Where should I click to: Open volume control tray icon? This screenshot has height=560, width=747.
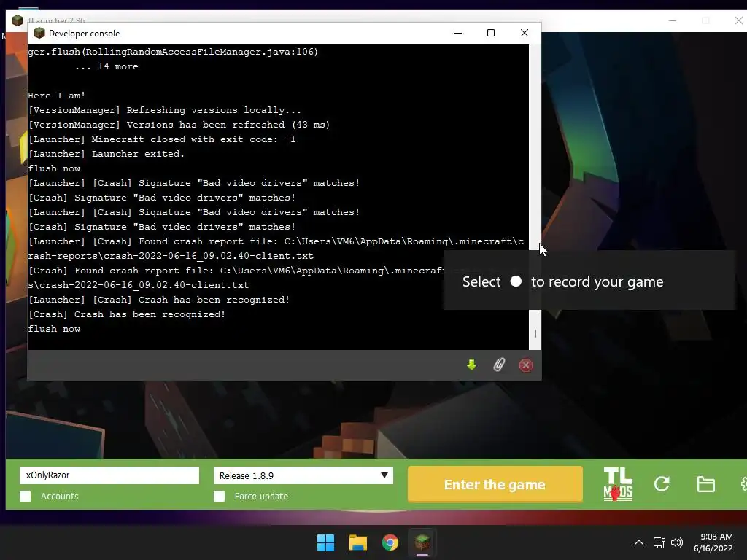pyautogui.click(x=676, y=542)
